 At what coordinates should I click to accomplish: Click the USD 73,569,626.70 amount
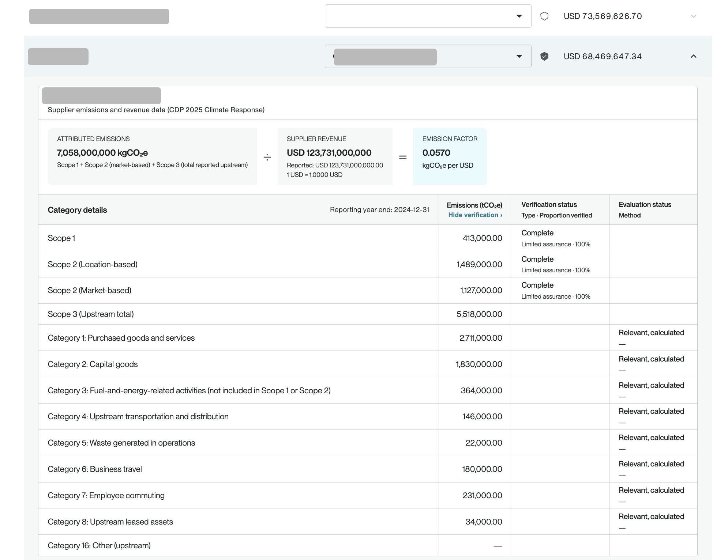click(603, 16)
